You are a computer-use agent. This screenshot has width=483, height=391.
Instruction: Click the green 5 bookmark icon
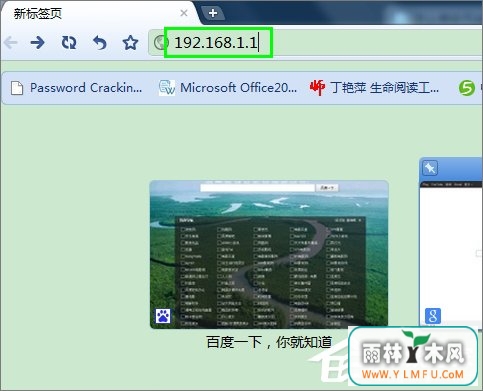click(x=467, y=88)
